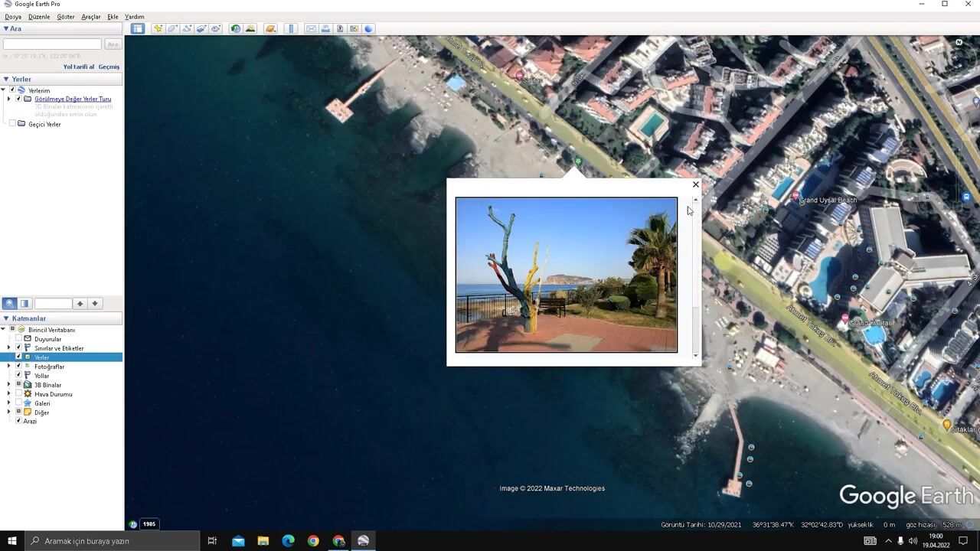
Task: Click the print toolbar icon
Action: [x=325, y=28]
